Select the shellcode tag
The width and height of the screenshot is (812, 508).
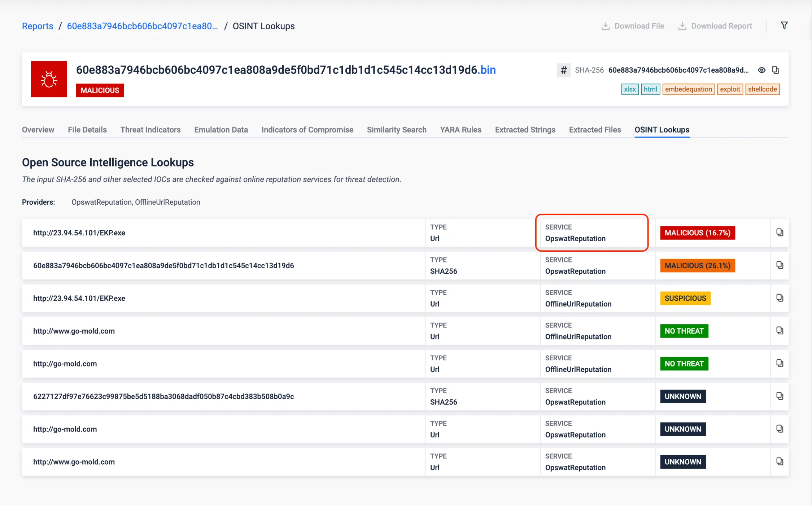tap(762, 89)
